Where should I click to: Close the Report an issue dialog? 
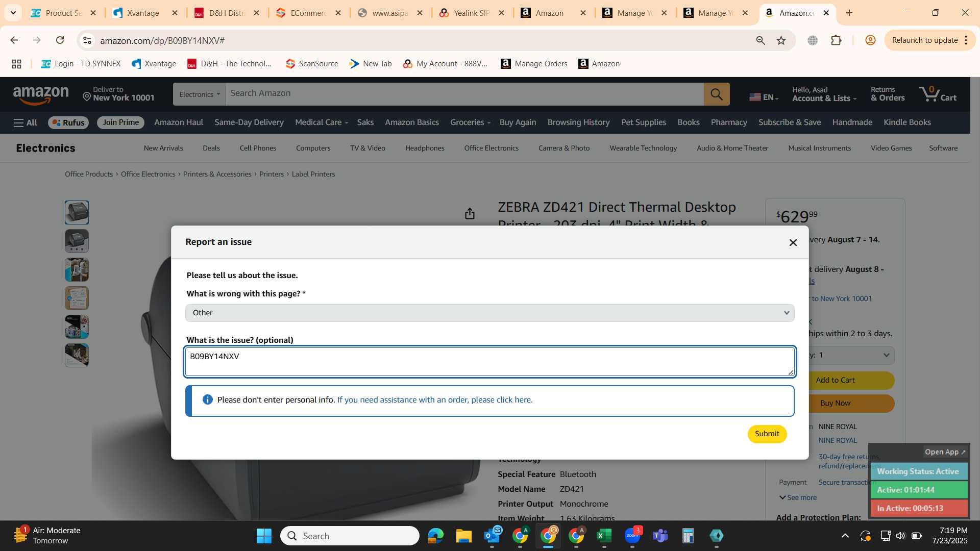793,243
